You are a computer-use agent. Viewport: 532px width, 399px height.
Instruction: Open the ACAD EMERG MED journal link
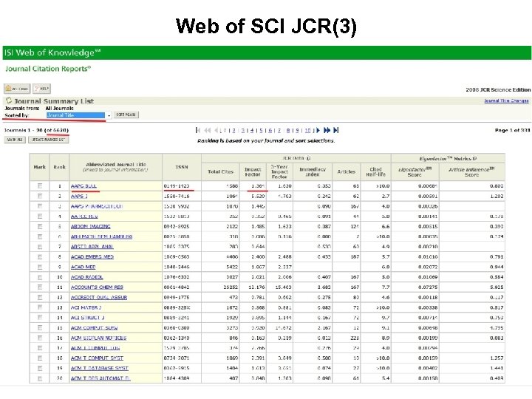coord(92,257)
